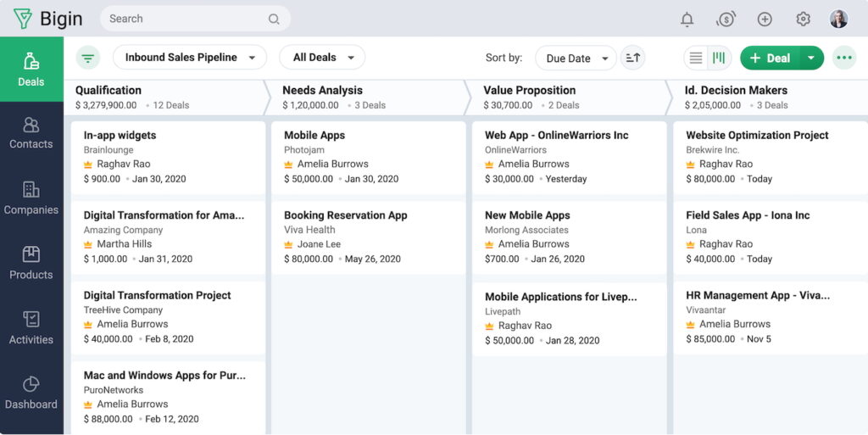Click the May 26, 2020 due date
Screen dimensions: 868x435
tap(373, 259)
